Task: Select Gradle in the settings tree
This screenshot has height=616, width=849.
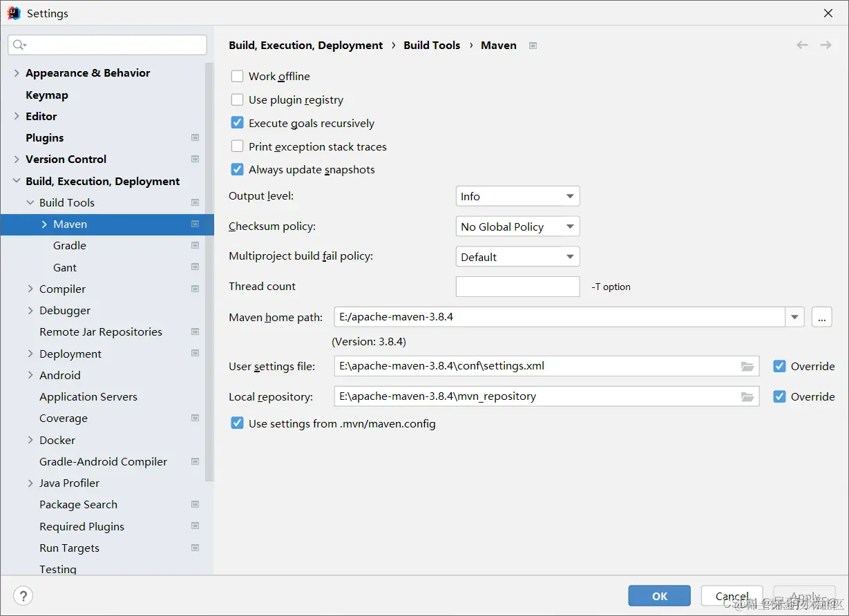Action: [x=70, y=246]
